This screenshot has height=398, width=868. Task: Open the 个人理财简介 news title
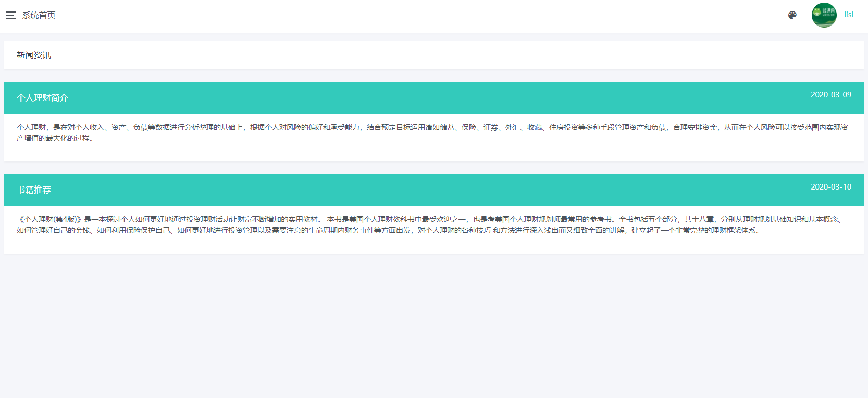pyautogui.click(x=42, y=98)
